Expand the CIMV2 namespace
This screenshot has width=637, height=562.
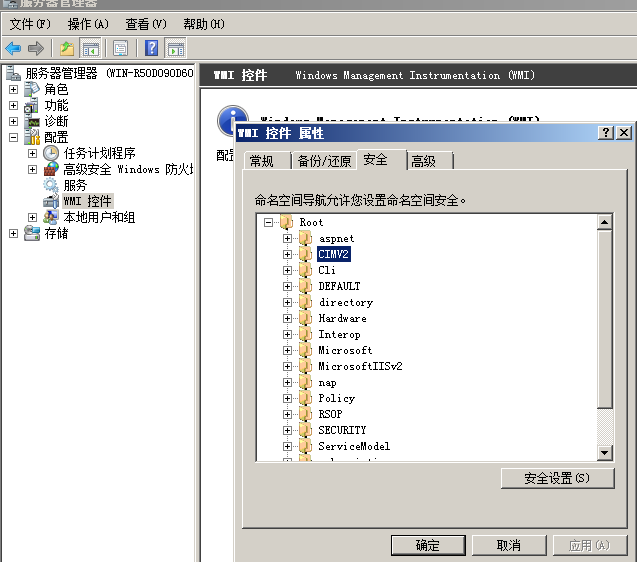287,254
